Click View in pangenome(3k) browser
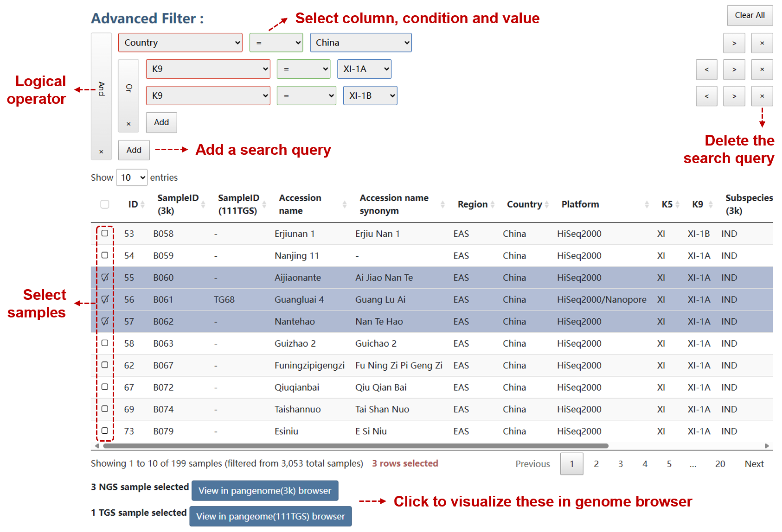Screen dimensions: 782x532 265,491
